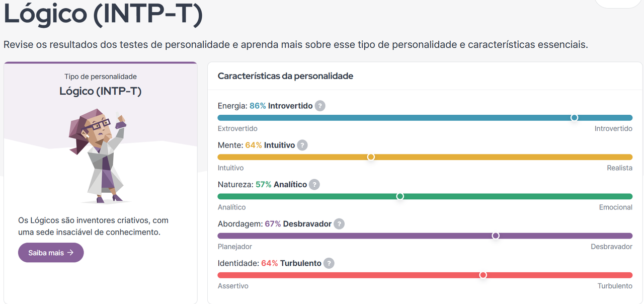Click the Emocional end label
This screenshot has height=304, width=644.
coord(615,207)
